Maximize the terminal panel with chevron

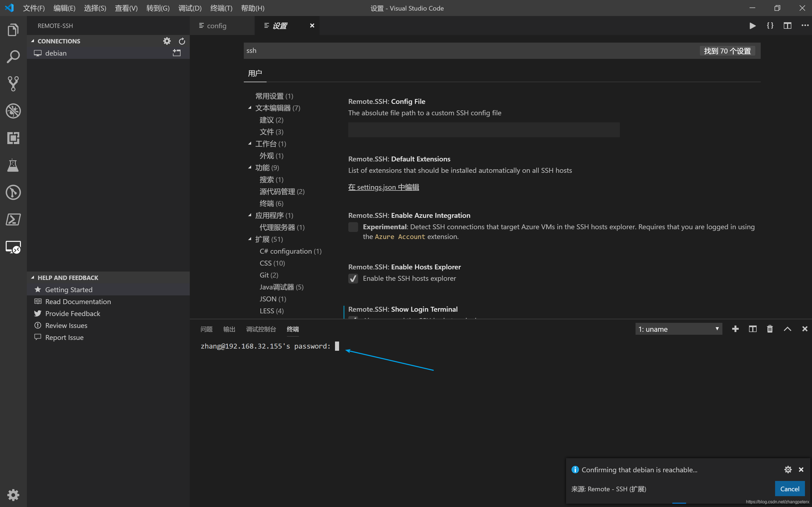click(788, 329)
